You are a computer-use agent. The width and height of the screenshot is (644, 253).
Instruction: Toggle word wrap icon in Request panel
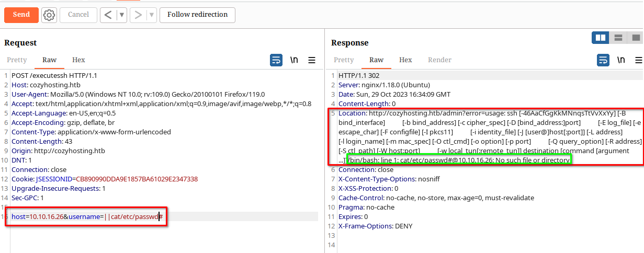click(276, 60)
